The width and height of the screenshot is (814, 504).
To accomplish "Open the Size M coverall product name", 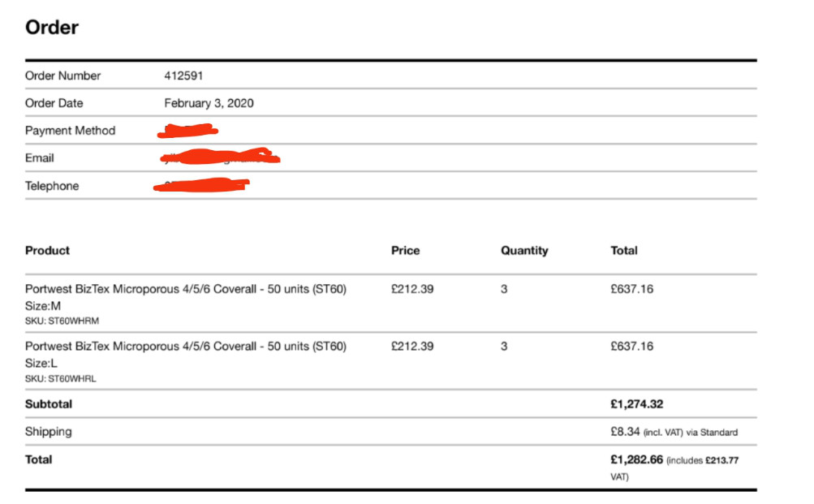I will point(186,289).
